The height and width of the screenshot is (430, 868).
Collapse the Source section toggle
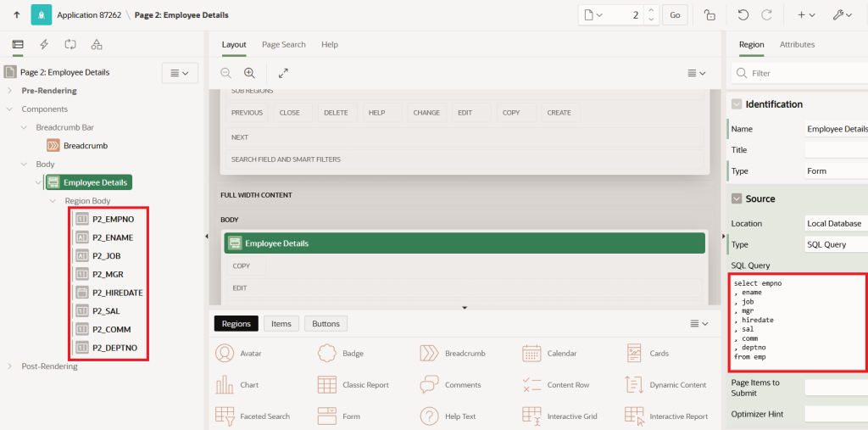click(737, 198)
